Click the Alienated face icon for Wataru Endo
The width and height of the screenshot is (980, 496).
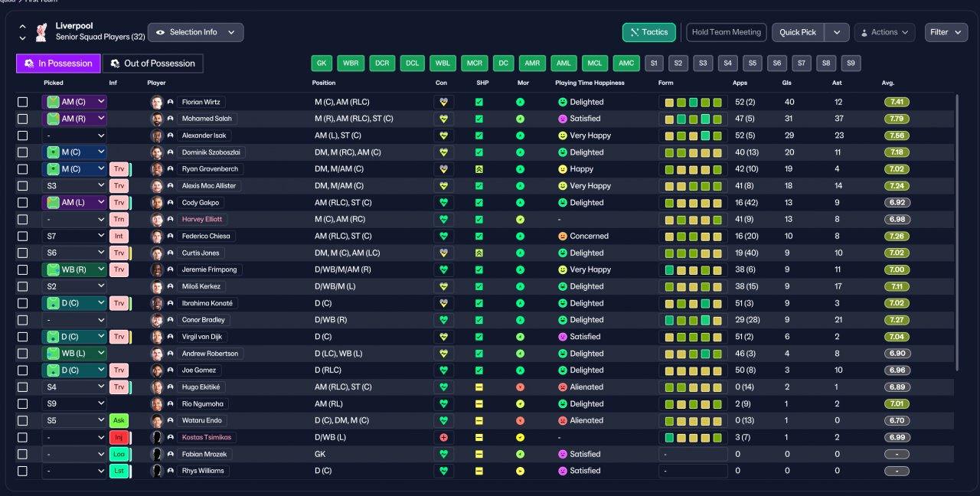point(563,420)
